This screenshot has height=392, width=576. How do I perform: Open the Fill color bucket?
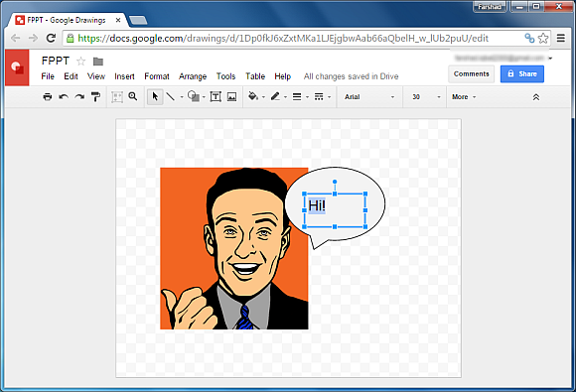[x=253, y=96]
